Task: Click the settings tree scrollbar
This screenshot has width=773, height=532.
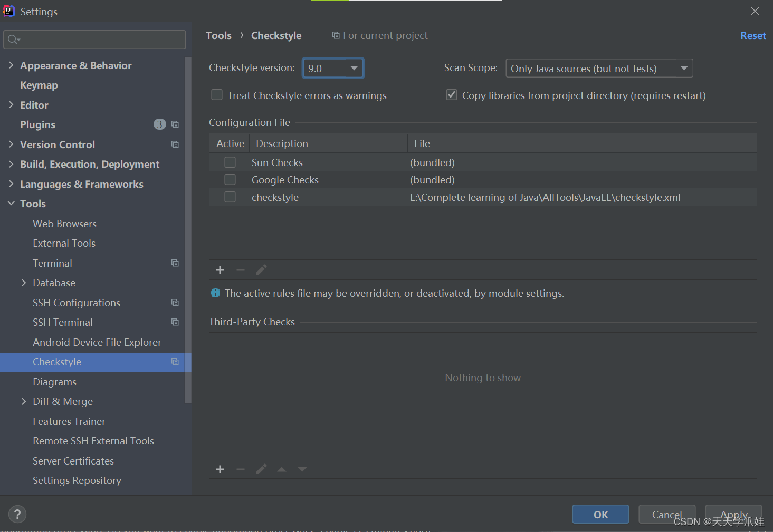Action: coord(188,229)
